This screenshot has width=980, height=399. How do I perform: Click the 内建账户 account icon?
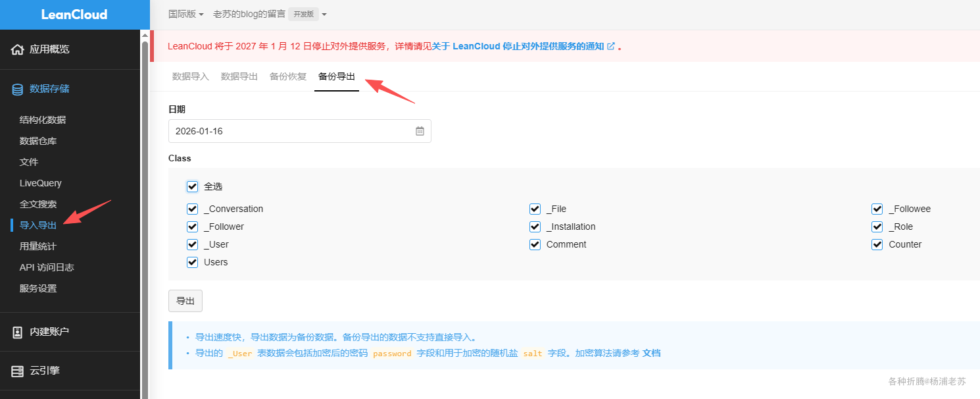pyautogui.click(x=18, y=332)
